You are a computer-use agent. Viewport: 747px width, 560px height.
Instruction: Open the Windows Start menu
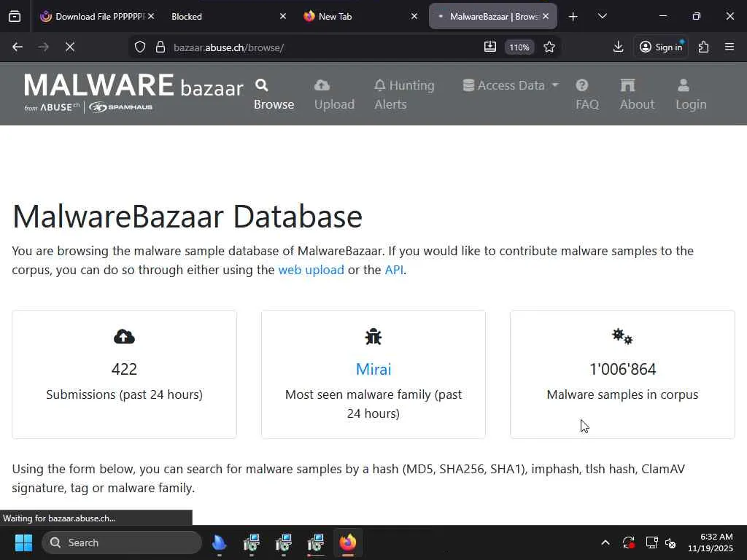[x=23, y=542]
